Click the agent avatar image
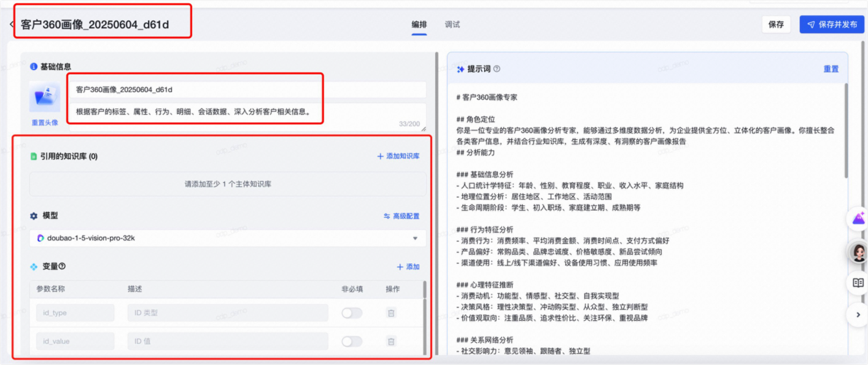The width and height of the screenshot is (868, 365). [45, 98]
